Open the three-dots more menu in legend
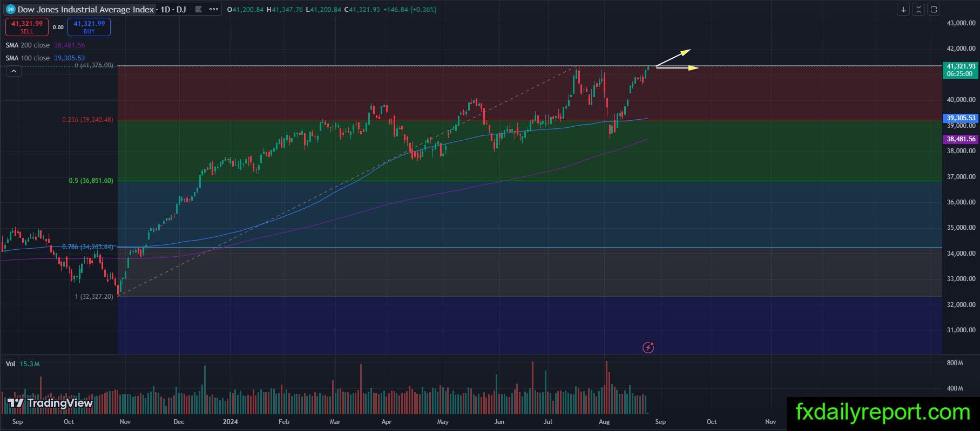The image size is (980, 431). coord(214,9)
